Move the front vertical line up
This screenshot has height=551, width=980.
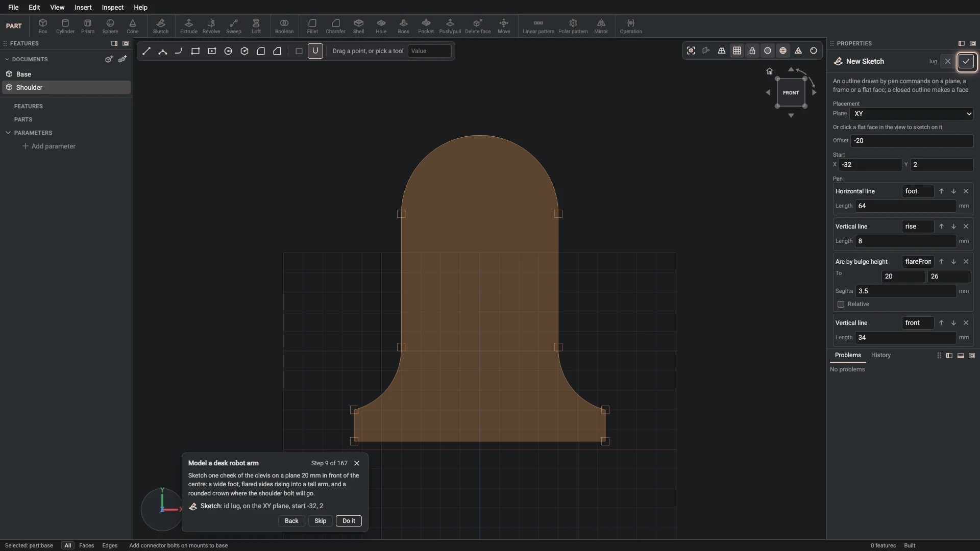coord(941,323)
